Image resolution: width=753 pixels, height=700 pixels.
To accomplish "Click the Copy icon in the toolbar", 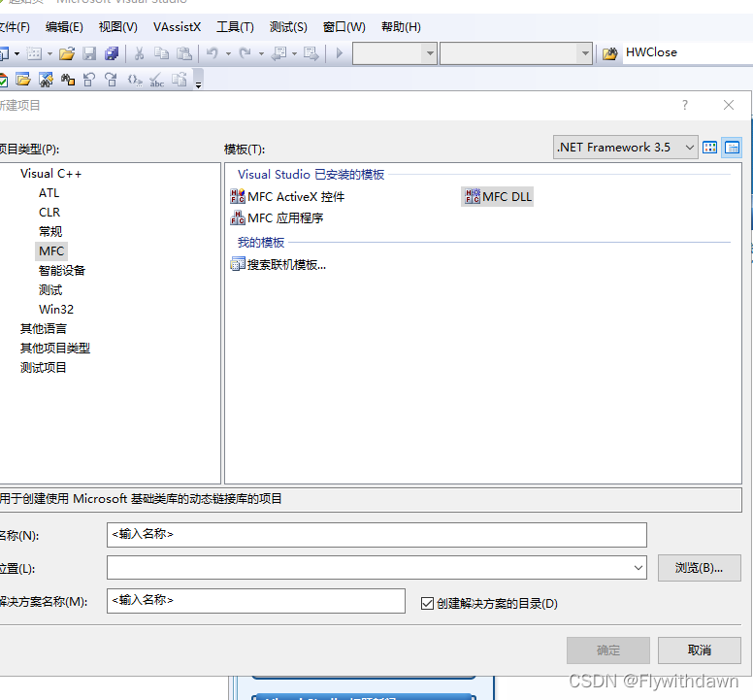I will click(161, 53).
